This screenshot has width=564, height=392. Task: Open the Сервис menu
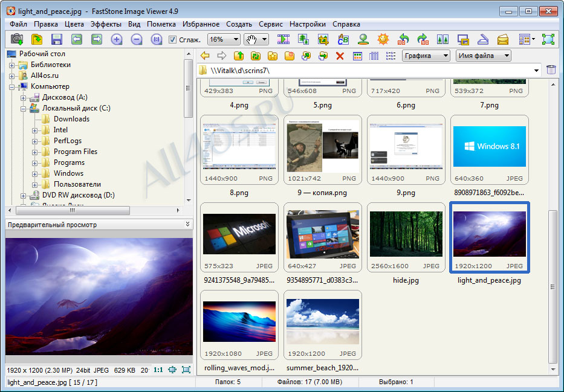[x=270, y=24]
